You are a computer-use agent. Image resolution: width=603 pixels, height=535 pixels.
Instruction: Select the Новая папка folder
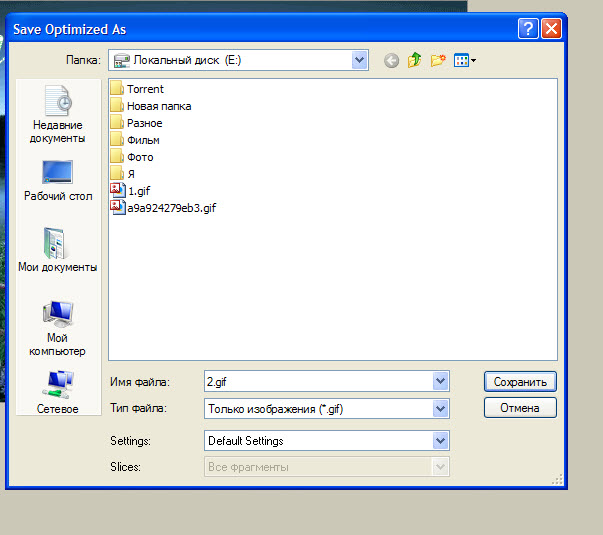point(151,106)
